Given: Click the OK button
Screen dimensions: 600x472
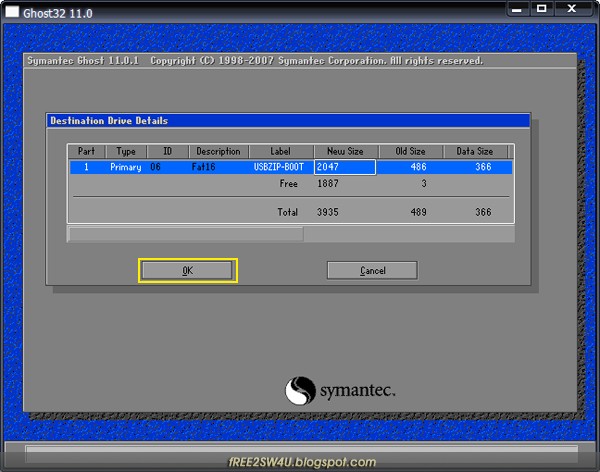Looking at the screenshot, I should [187, 271].
